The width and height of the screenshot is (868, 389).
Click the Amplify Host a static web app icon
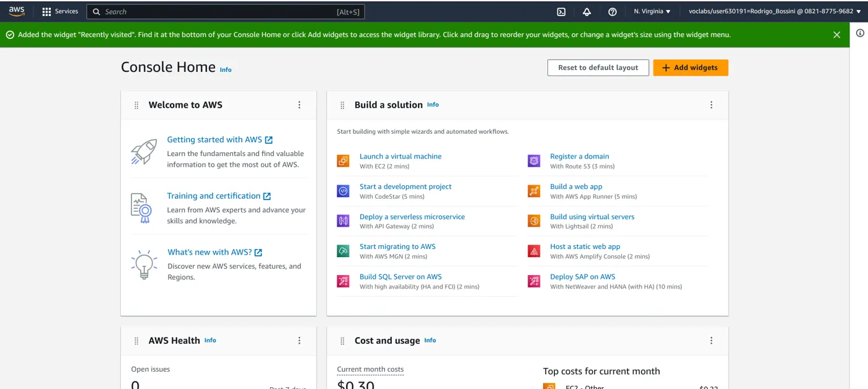pos(534,251)
